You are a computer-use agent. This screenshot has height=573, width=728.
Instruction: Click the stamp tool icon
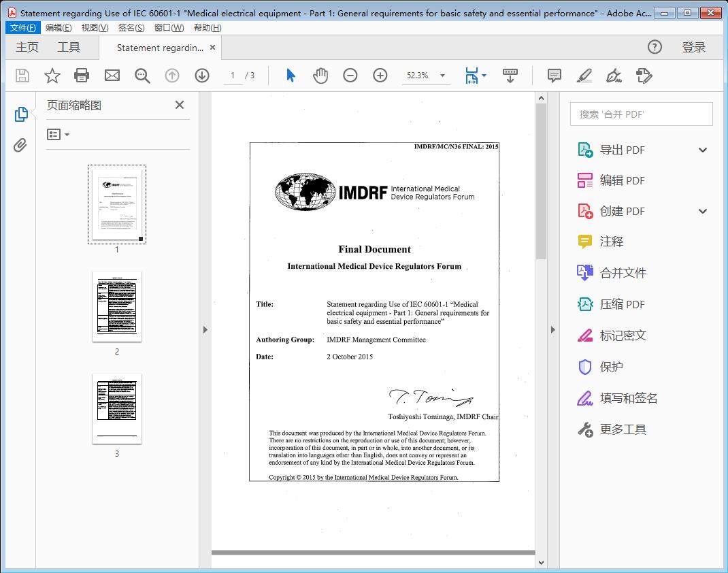pyautogui.click(x=644, y=76)
